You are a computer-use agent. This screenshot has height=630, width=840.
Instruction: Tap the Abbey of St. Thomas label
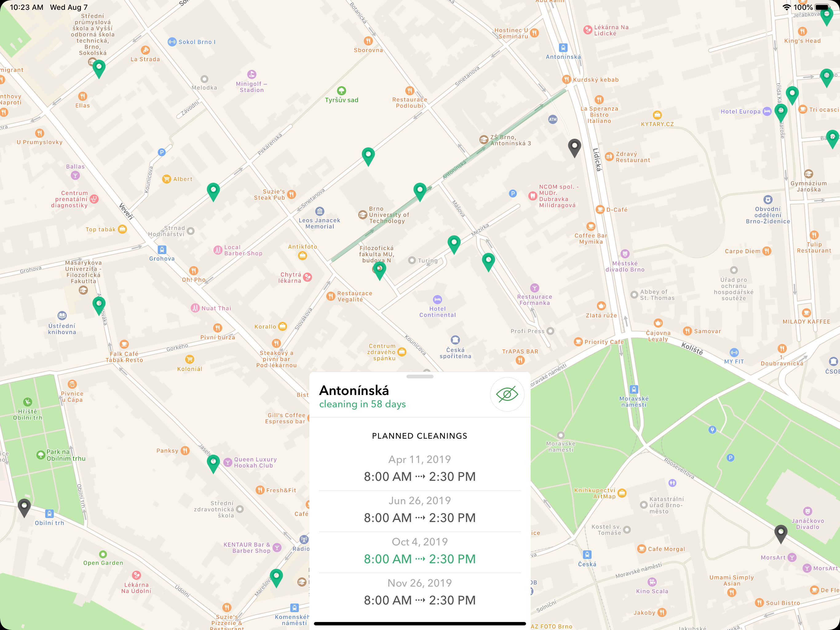coord(657,295)
